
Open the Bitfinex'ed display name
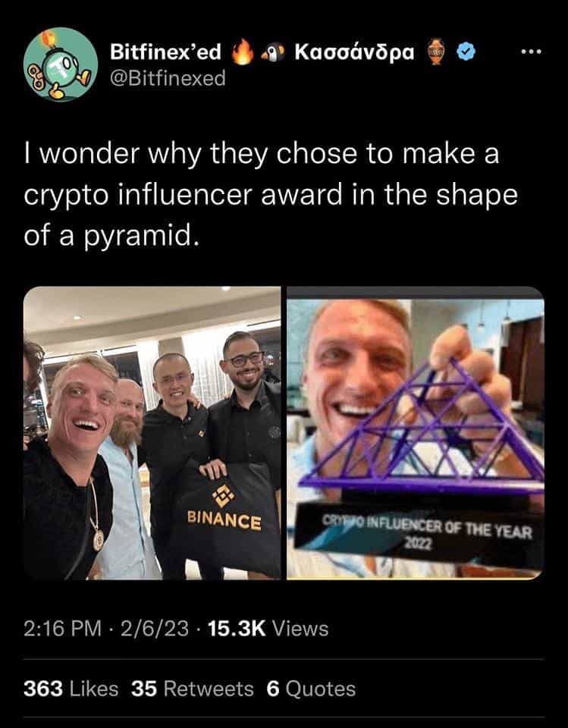[165, 52]
